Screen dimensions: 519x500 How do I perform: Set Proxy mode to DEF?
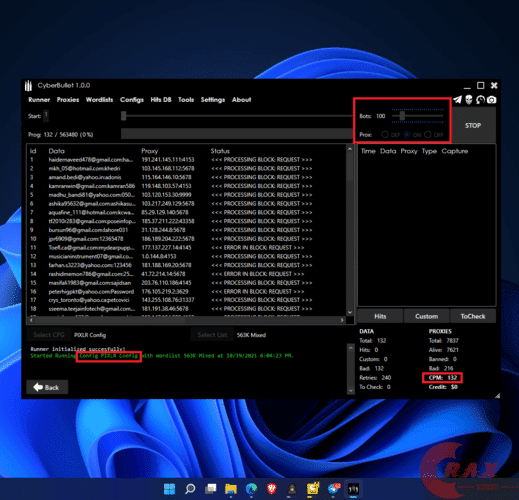(x=385, y=135)
